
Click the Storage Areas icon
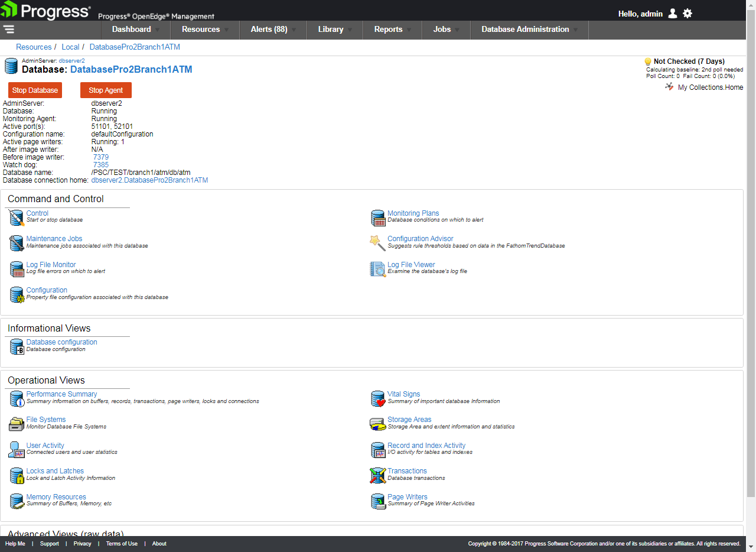pos(378,424)
